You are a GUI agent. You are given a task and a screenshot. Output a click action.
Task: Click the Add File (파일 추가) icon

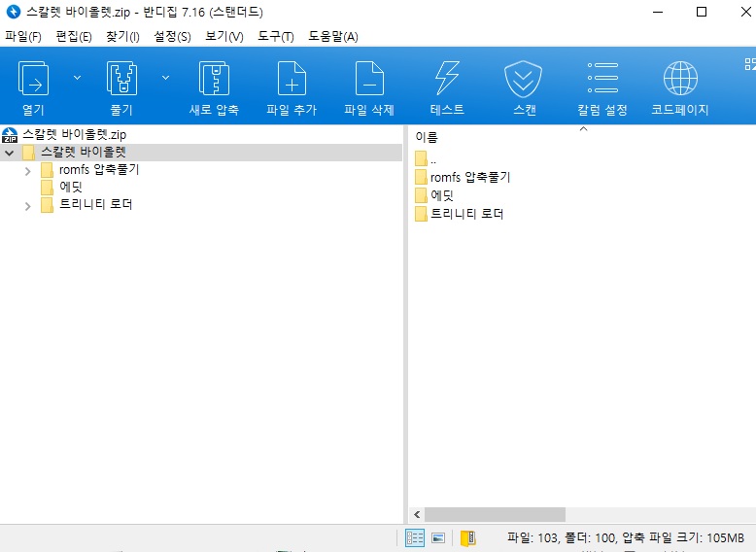[292, 78]
